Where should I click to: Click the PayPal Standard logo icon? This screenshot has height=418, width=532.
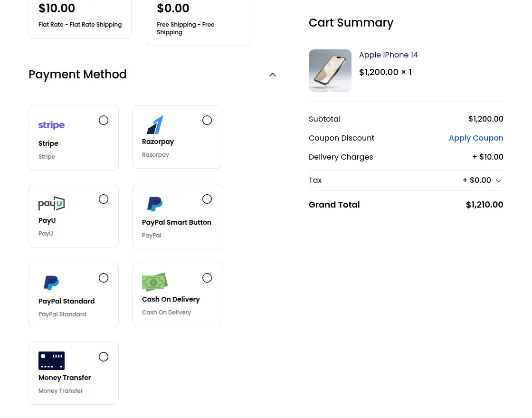[x=51, y=283]
